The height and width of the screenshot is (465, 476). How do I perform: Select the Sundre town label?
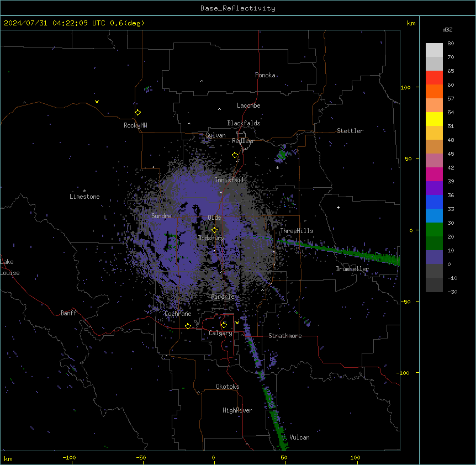tap(161, 216)
